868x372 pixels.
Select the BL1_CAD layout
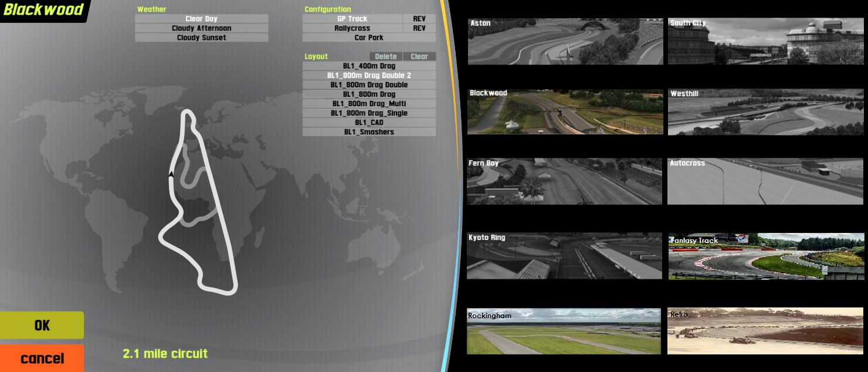pyautogui.click(x=369, y=123)
